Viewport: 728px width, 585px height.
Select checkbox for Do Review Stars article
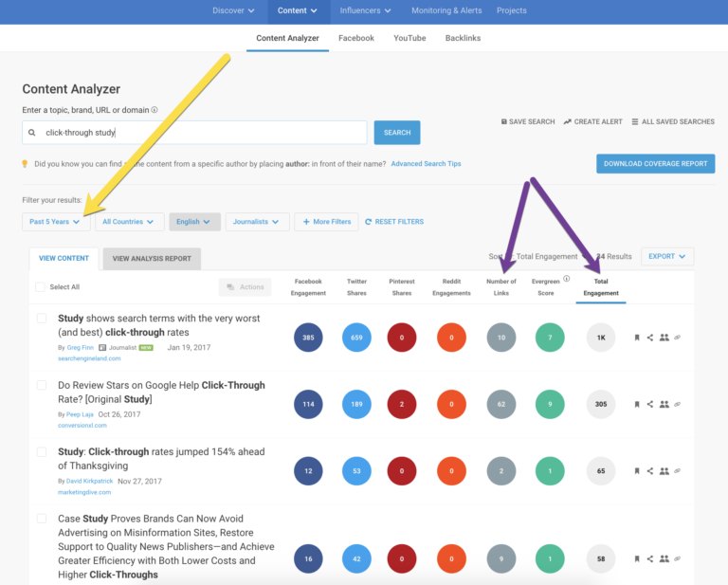tap(42, 385)
